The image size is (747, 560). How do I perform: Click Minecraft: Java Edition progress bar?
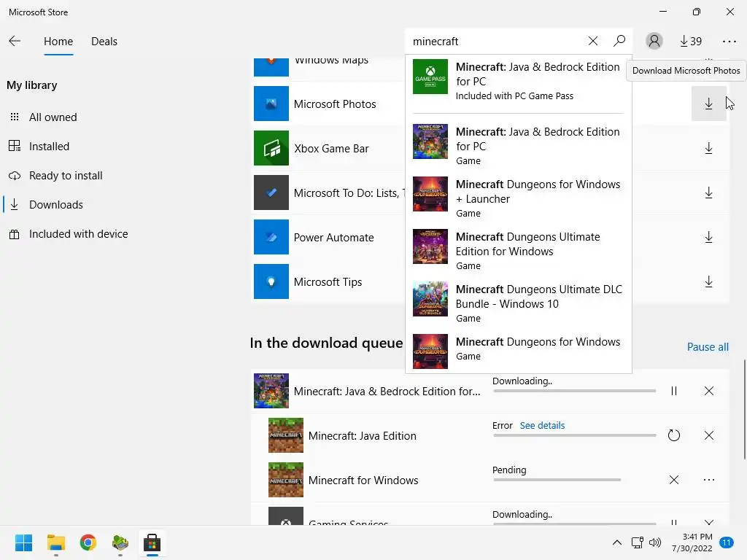tap(575, 435)
